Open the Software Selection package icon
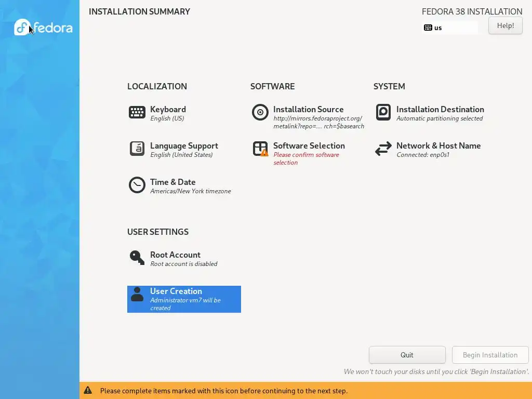The width and height of the screenshot is (532, 399). [x=260, y=149]
